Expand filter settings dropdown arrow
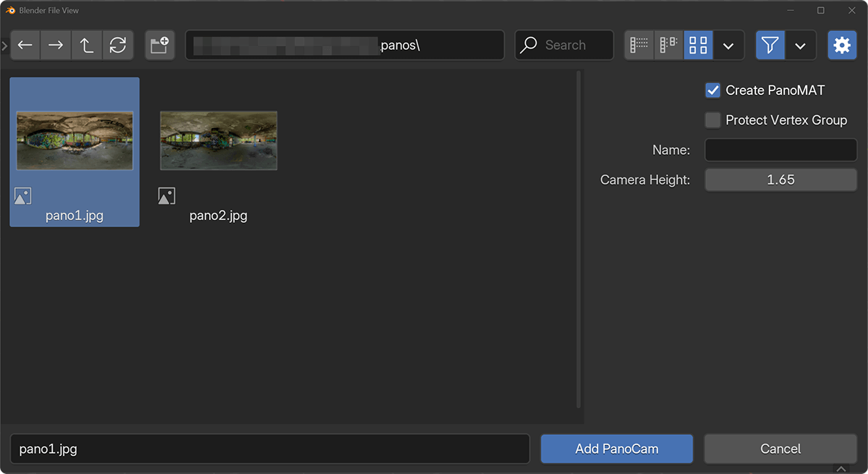 801,46
